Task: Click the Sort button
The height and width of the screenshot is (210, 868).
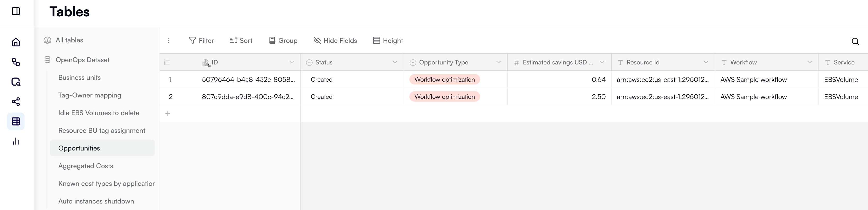Action: tap(241, 41)
